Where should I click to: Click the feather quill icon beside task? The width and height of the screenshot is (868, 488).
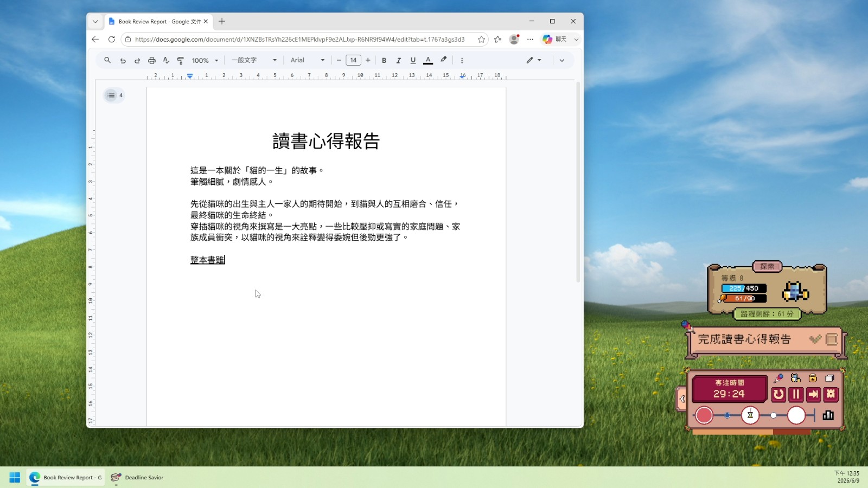pyautogui.click(x=687, y=326)
